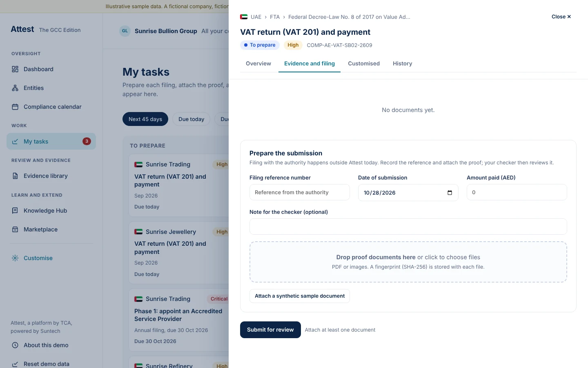This screenshot has width=588, height=368.
Task: Open the Knowledge Hub book icon
Action: 15,211
